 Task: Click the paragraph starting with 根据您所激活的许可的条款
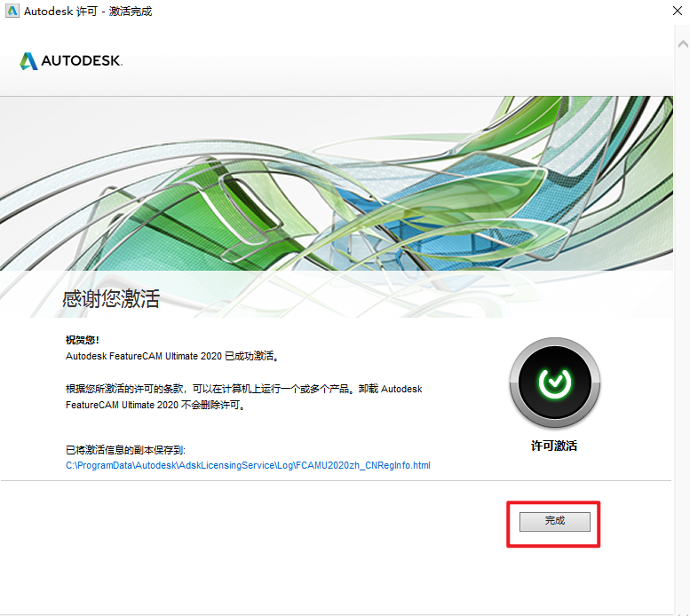point(244,397)
